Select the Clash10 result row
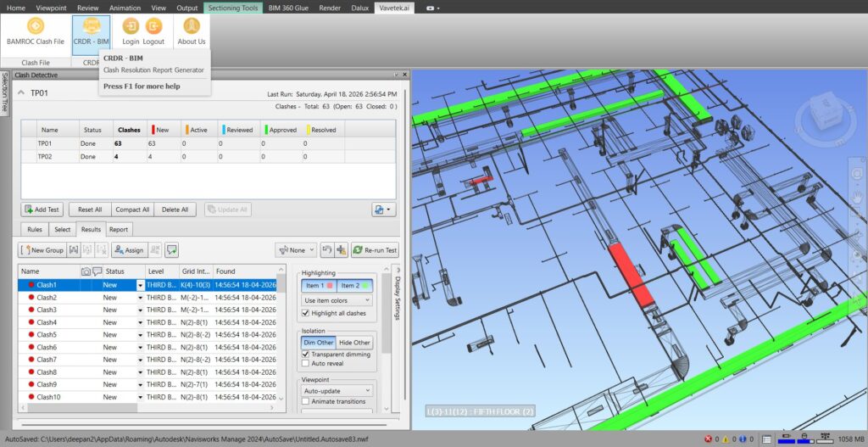 (147, 397)
